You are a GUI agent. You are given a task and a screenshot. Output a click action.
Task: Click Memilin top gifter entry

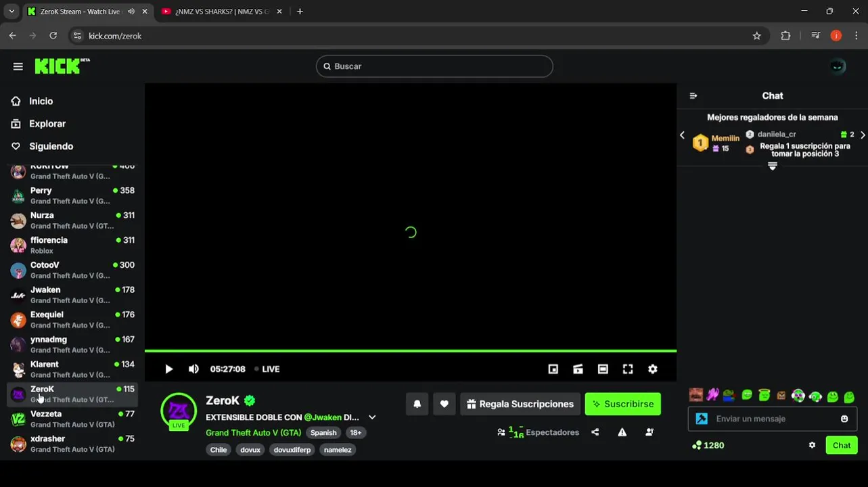tap(716, 143)
